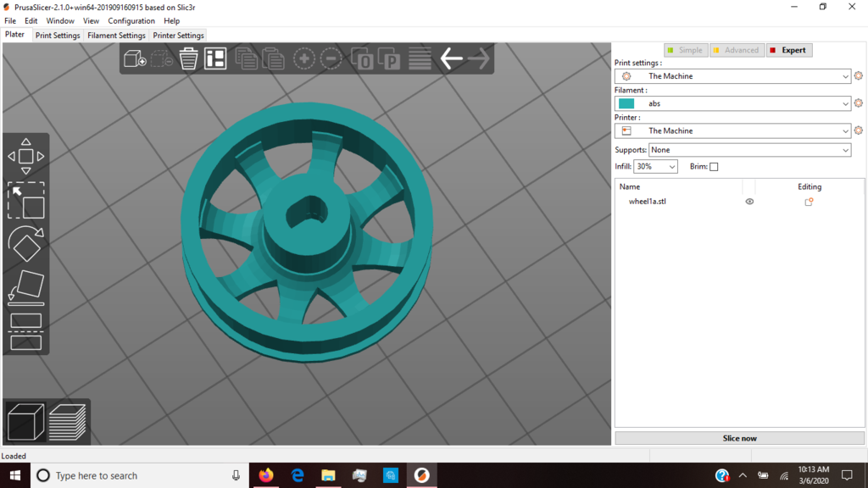
Task: Switch to Expert mode
Action: [789, 49]
